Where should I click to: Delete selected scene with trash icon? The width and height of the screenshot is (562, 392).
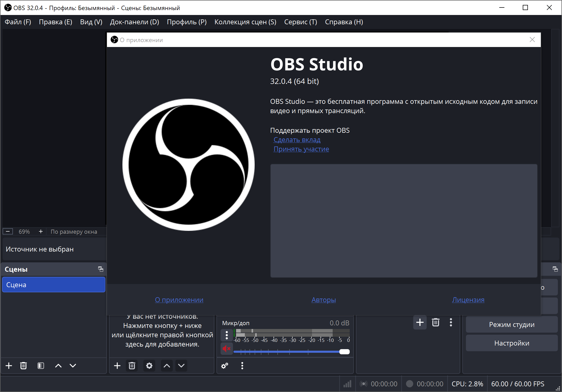click(x=24, y=366)
